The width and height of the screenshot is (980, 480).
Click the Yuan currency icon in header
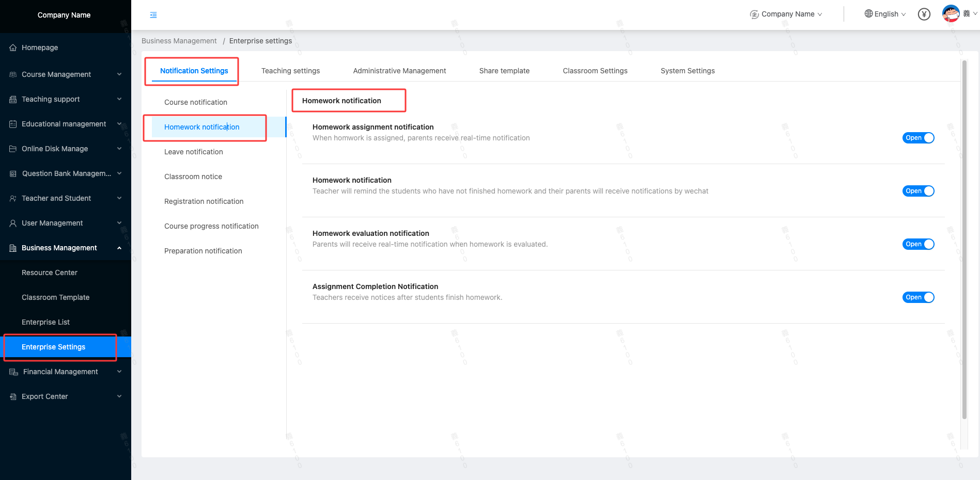924,14
